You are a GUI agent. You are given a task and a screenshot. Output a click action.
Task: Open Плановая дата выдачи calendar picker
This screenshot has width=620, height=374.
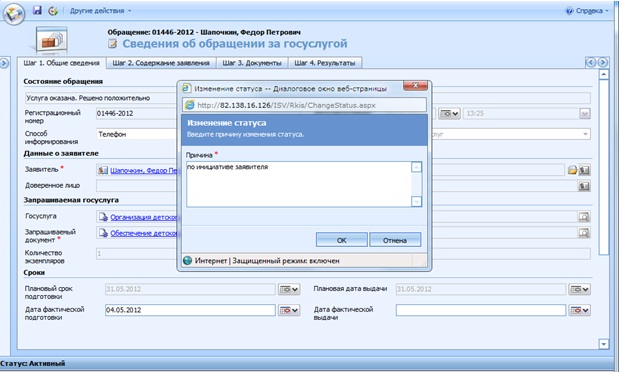(580, 289)
